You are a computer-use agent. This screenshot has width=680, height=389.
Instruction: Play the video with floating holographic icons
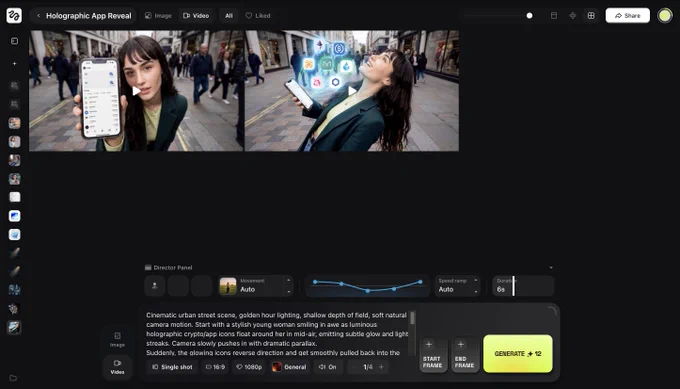click(352, 91)
